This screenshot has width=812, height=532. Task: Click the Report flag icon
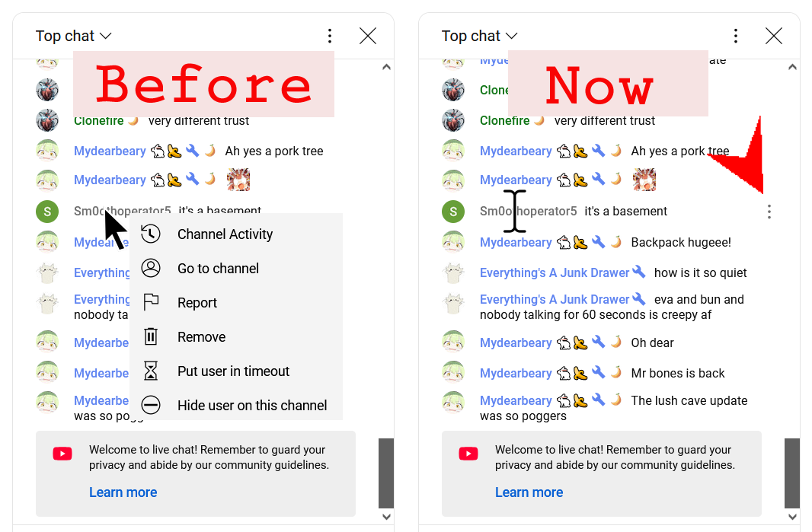point(151,302)
